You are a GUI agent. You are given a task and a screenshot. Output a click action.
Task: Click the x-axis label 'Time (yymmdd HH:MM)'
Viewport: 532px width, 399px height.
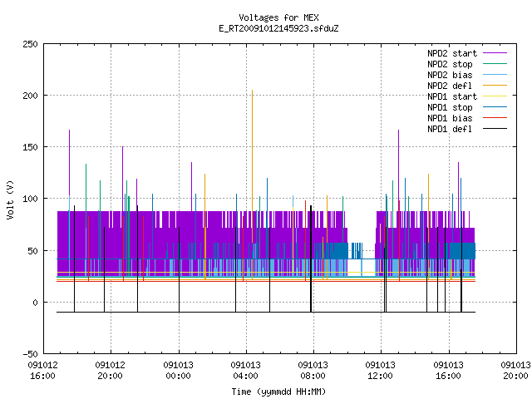click(278, 392)
